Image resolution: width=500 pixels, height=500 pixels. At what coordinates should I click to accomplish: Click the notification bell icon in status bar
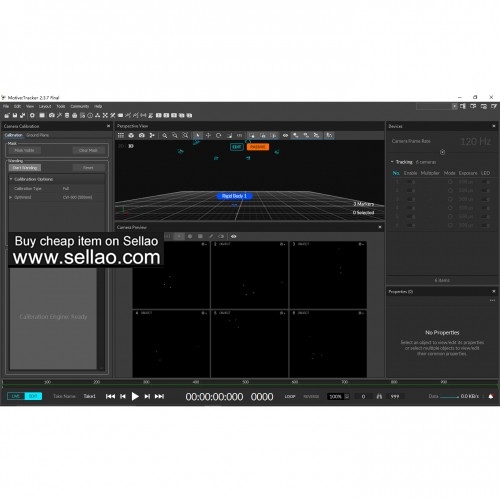click(491, 396)
